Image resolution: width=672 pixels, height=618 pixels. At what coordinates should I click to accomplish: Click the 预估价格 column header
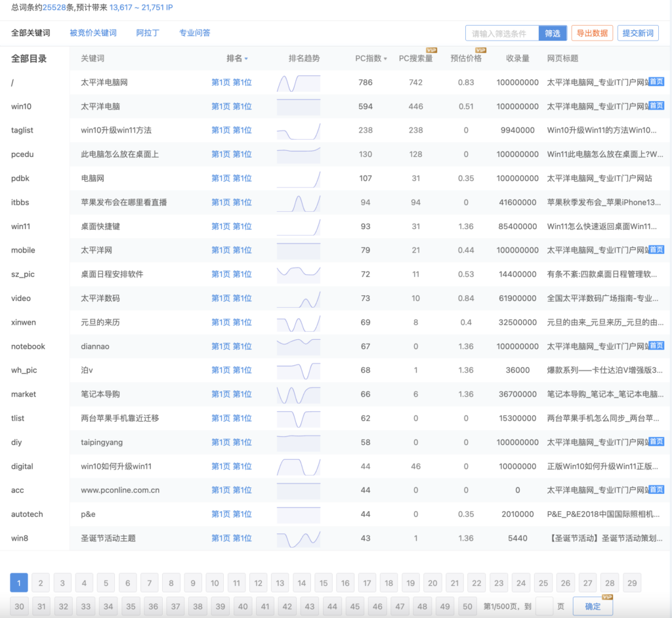[x=466, y=58]
